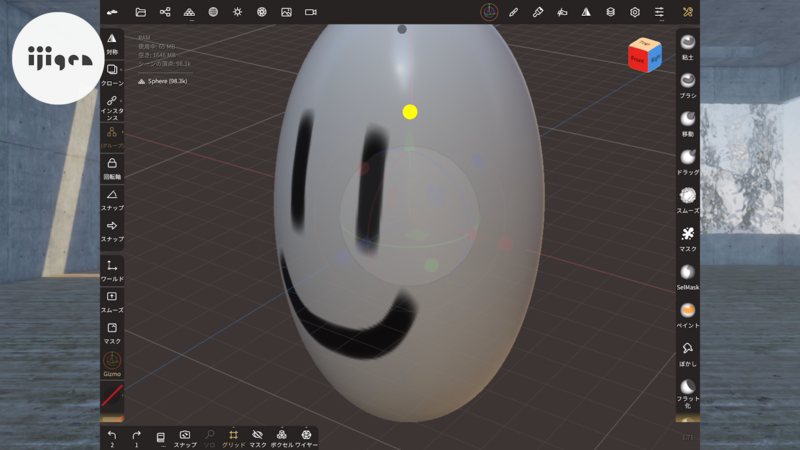Click the Gizmo button in left toolbar
The height and width of the screenshot is (450, 800).
(112, 364)
